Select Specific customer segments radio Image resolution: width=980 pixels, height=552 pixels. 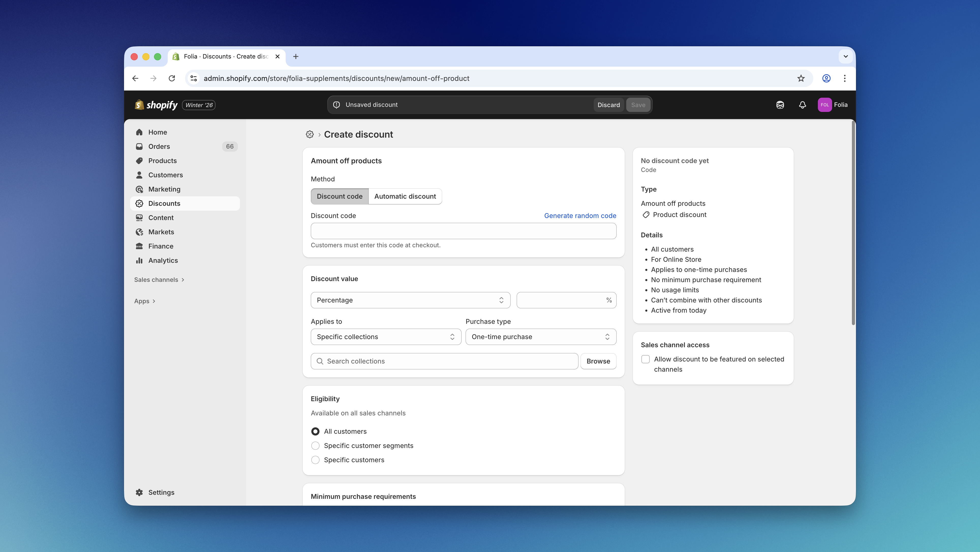[x=315, y=446]
